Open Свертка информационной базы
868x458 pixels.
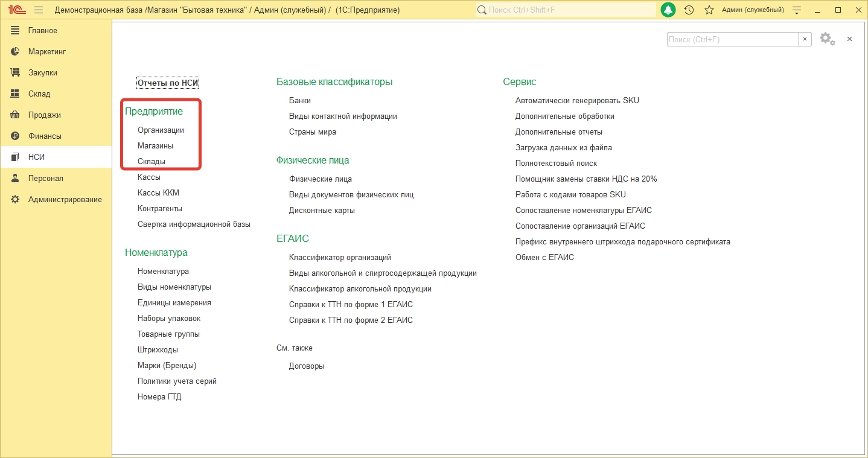pyautogui.click(x=194, y=224)
